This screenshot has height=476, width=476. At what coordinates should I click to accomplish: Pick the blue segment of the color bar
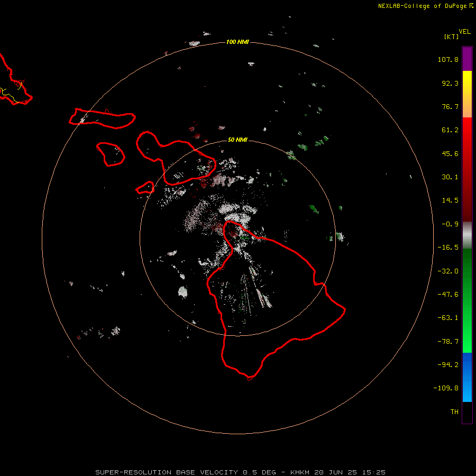click(467, 377)
